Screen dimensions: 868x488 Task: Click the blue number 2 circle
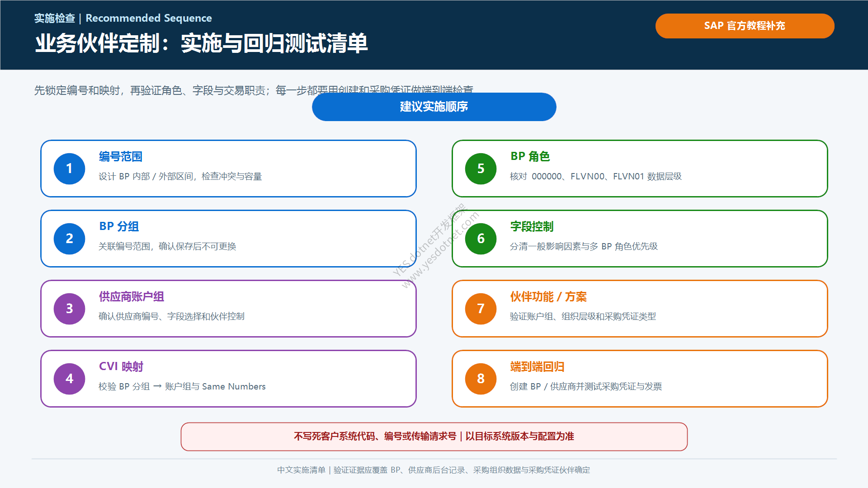[69, 239]
